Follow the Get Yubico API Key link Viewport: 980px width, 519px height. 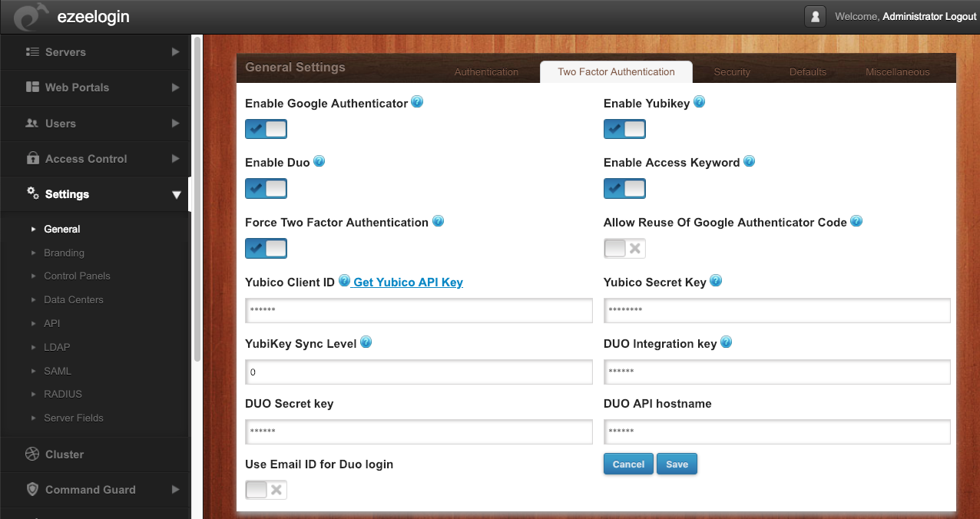pos(408,282)
